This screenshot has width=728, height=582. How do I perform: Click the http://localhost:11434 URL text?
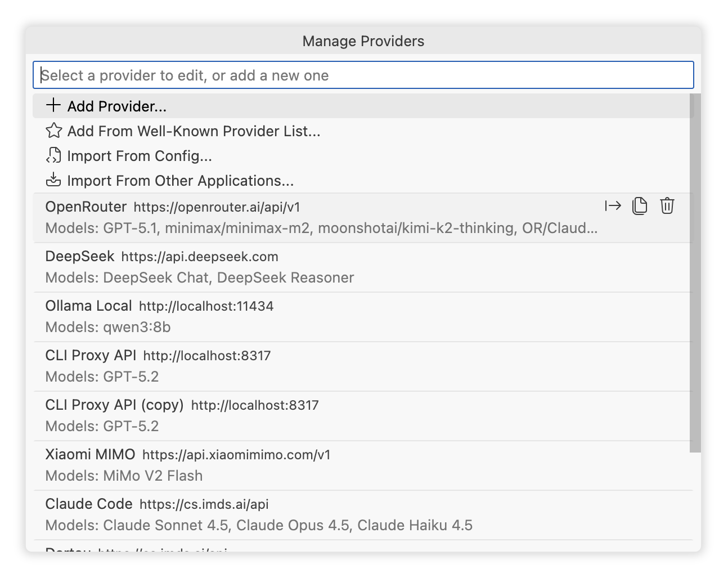(206, 306)
